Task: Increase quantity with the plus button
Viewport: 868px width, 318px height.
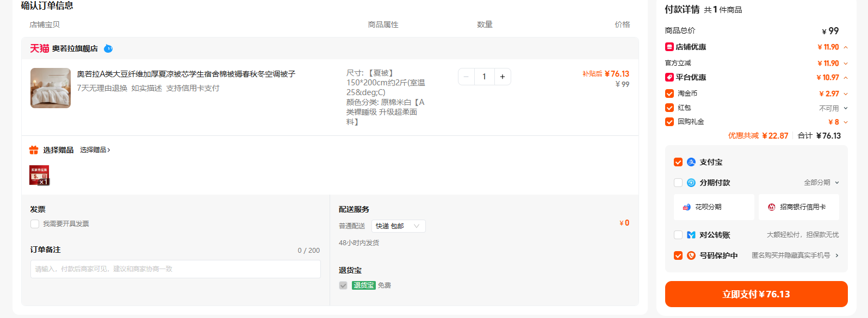Action: [503, 77]
